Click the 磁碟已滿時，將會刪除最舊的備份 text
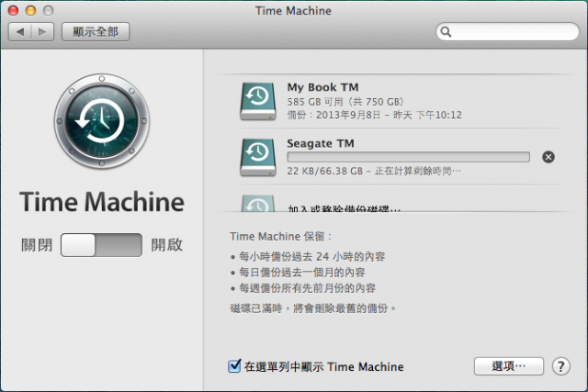Image resolution: width=588 pixels, height=392 pixels. click(x=313, y=308)
